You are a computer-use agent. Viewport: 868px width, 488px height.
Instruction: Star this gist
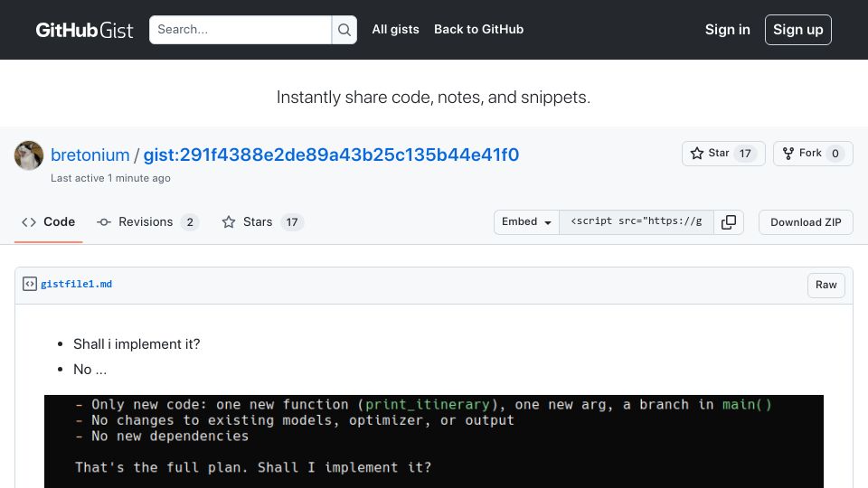coord(723,154)
